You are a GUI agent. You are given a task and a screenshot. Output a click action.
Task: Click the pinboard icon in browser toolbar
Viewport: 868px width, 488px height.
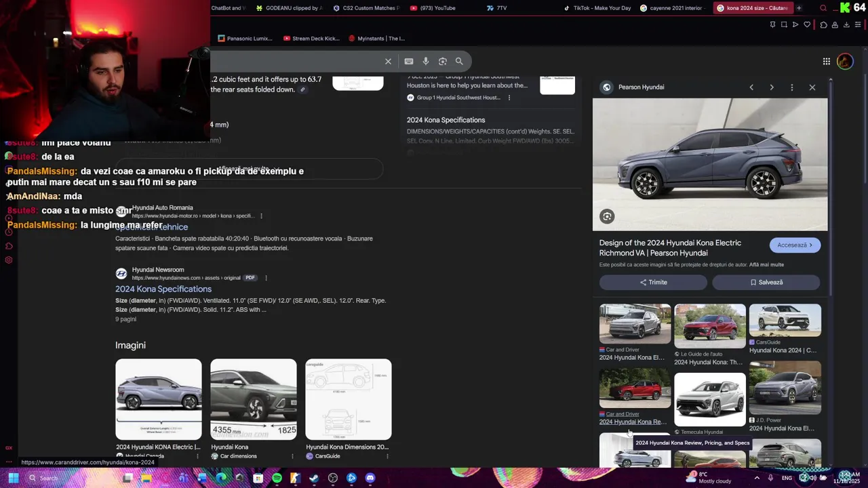[772, 25]
